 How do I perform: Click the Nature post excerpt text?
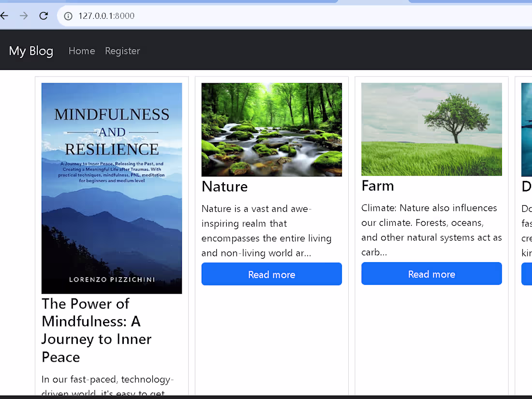pyautogui.click(x=266, y=231)
